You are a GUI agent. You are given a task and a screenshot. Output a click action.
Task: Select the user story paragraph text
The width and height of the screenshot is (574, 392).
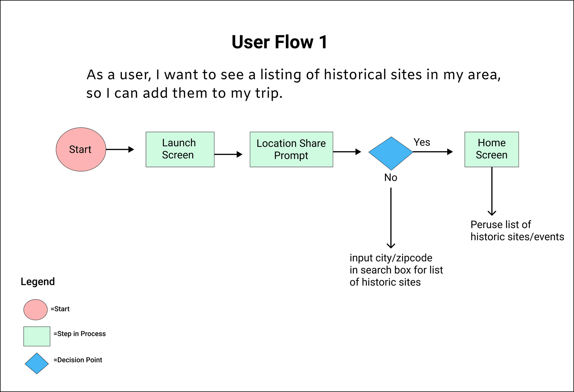click(x=294, y=84)
